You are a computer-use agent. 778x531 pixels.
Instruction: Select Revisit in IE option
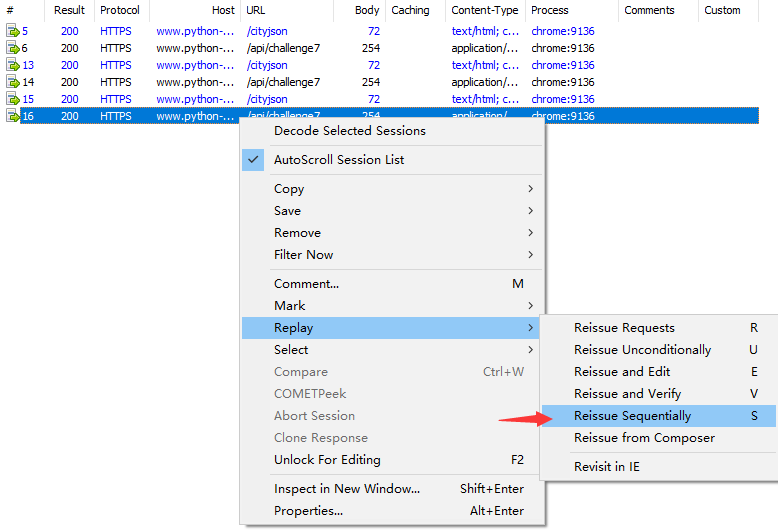pyautogui.click(x=606, y=467)
